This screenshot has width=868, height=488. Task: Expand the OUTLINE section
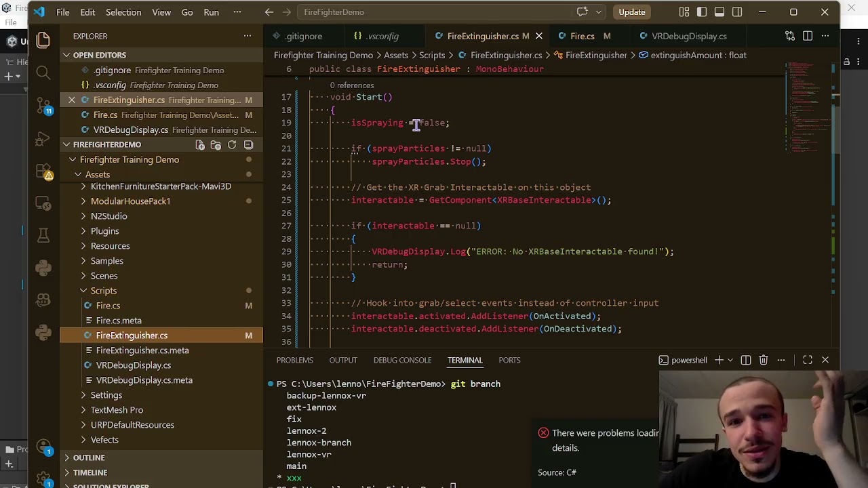point(66,457)
